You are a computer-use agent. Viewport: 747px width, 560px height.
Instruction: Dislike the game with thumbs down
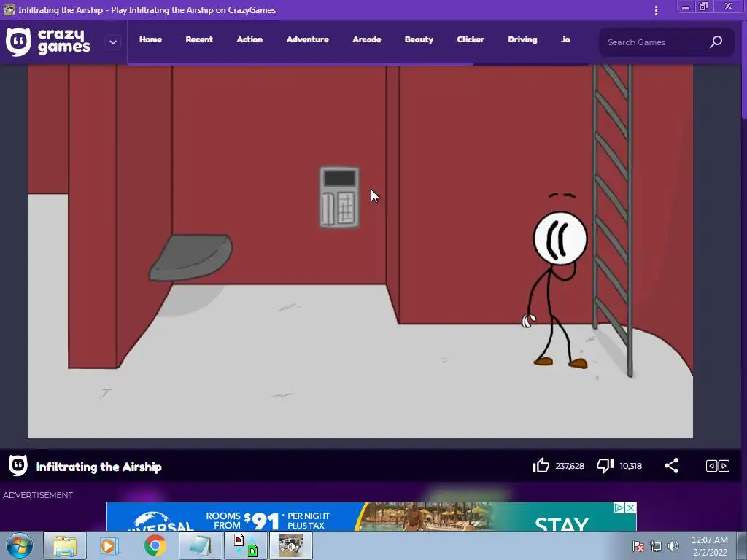(x=605, y=466)
